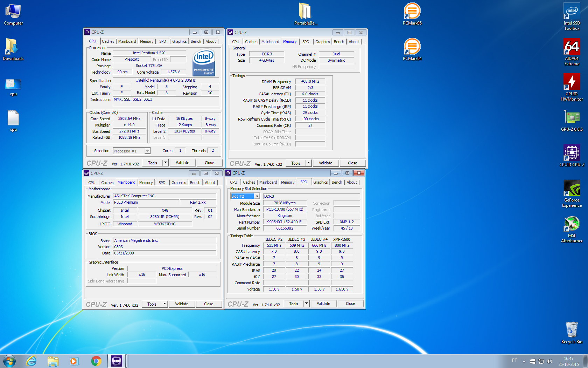Expand Tools arrow in the Mainboard tab window
The image size is (588, 368).
click(165, 304)
